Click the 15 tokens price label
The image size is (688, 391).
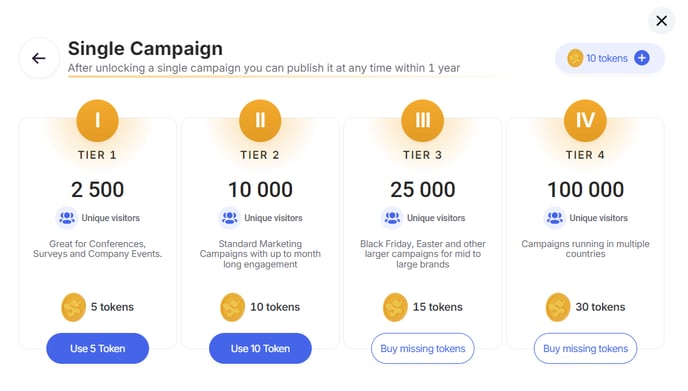coord(437,307)
